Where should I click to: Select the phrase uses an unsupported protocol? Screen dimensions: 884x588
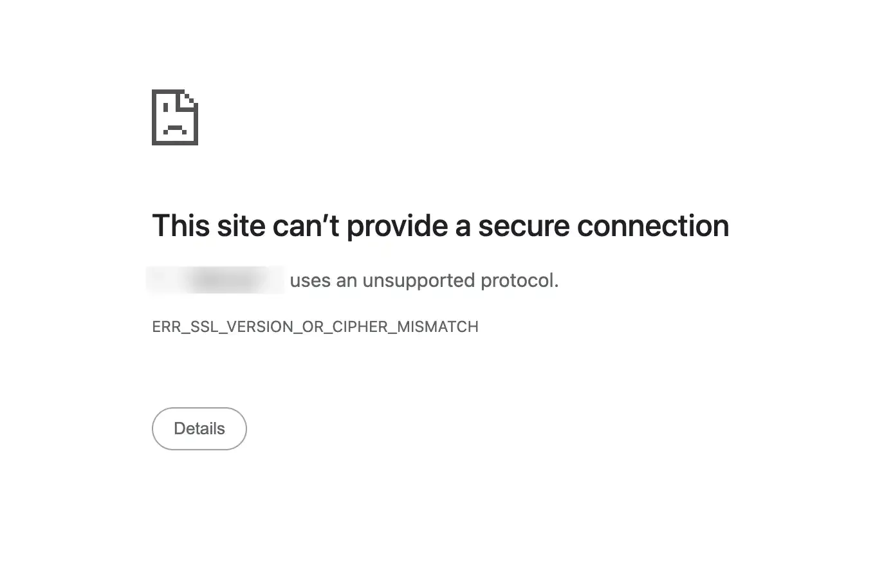pyautogui.click(x=425, y=280)
